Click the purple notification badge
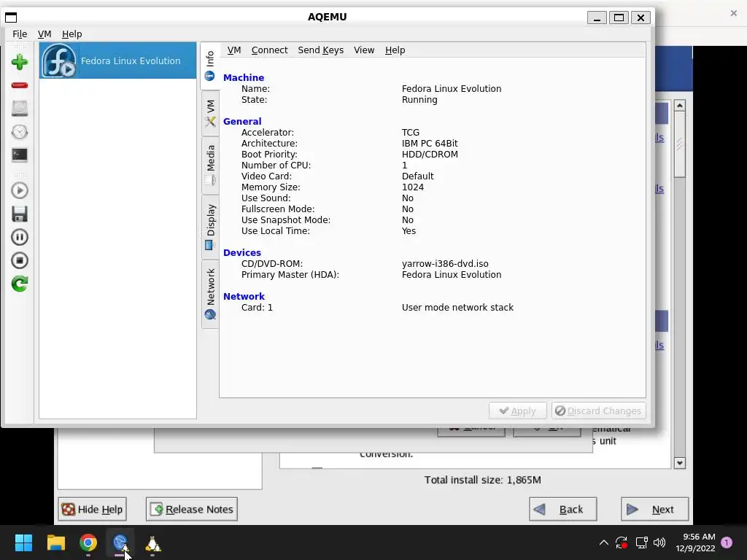The height and width of the screenshot is (560, 747). tap(727, 542)
